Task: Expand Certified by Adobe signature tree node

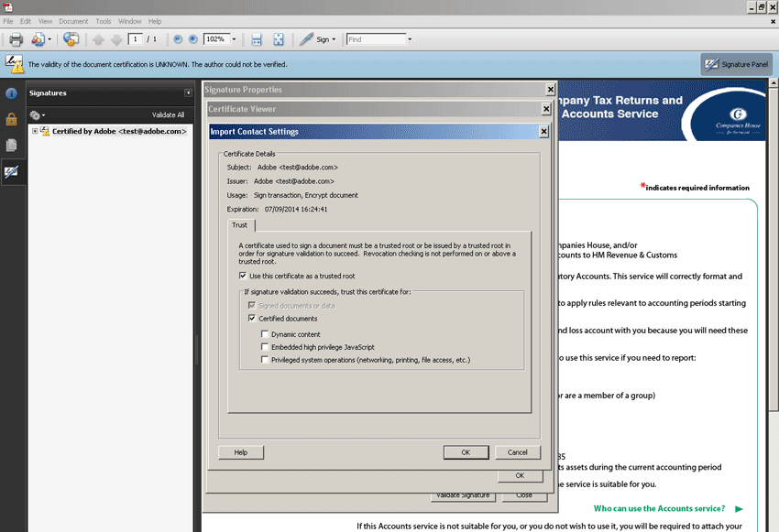Action: (x=35, y=131)
